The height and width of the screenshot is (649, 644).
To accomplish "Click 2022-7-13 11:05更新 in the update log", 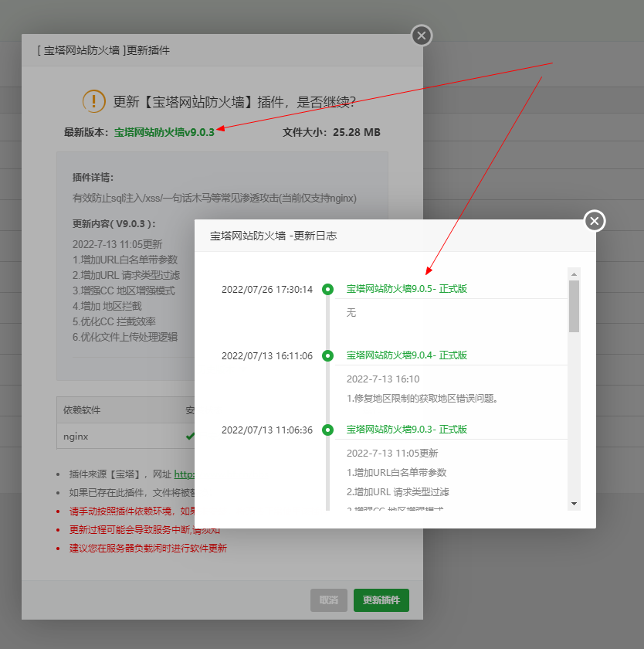I will 392,454.
